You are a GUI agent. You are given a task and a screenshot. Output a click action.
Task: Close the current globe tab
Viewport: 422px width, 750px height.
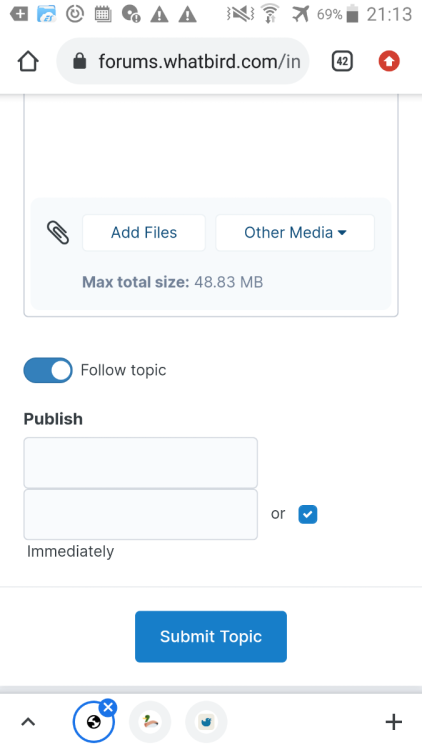108,706
